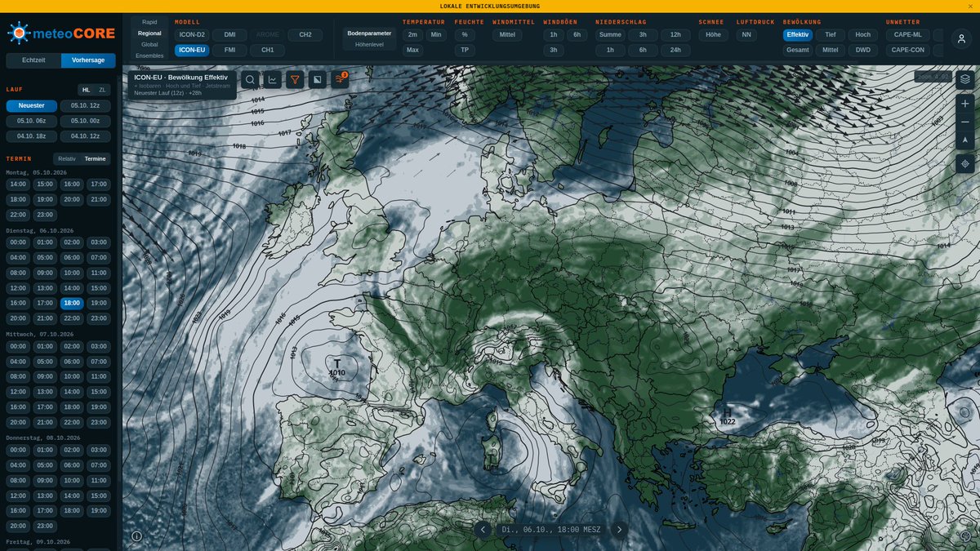Select the highlighted Tuesday 18:00 slot
980x551 pixels.
point(72,303)
